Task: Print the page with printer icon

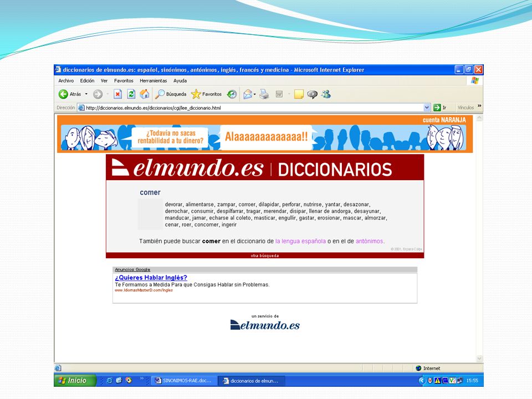Action: coord(264,94)
